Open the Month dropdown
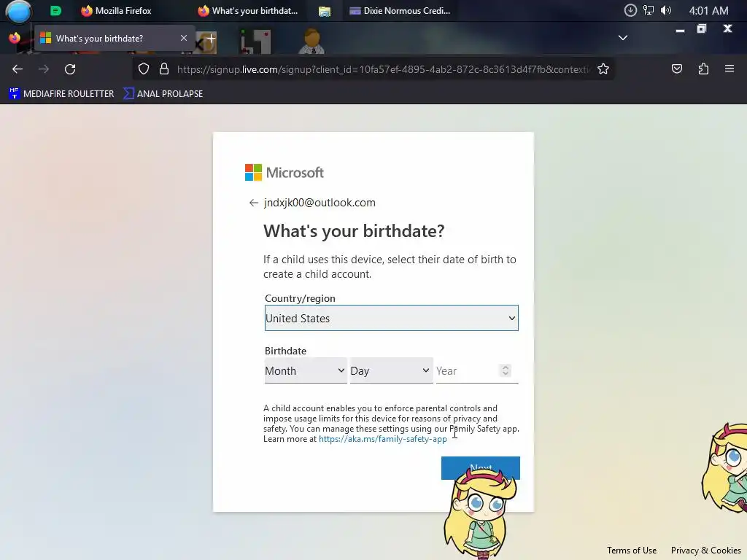Image resolution: width=747 pixels, height=560 pixels. tap(306, 370)
